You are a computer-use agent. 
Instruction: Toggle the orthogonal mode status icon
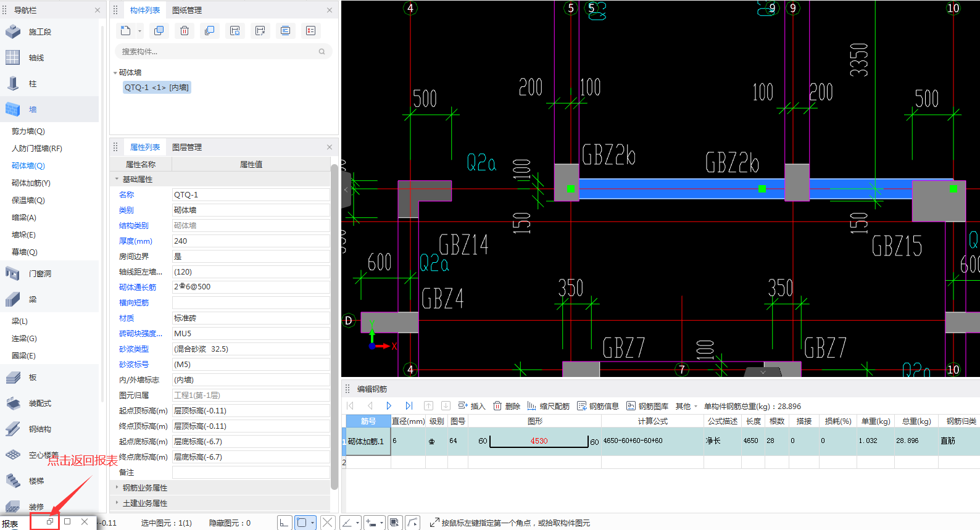[284, 523]
